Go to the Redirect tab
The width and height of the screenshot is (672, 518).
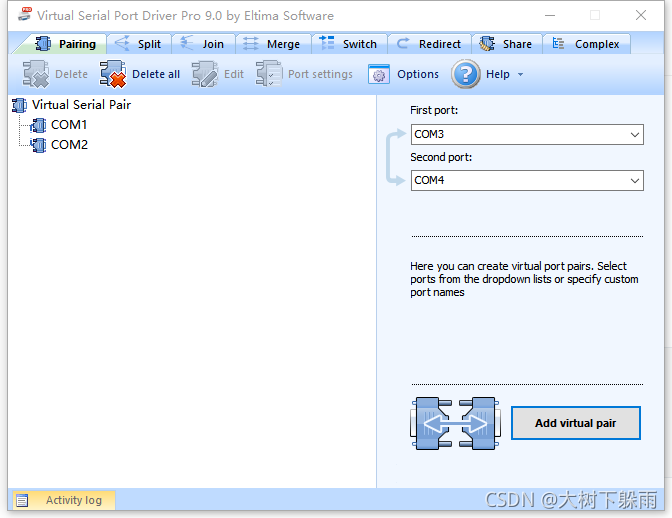point(429,44)
